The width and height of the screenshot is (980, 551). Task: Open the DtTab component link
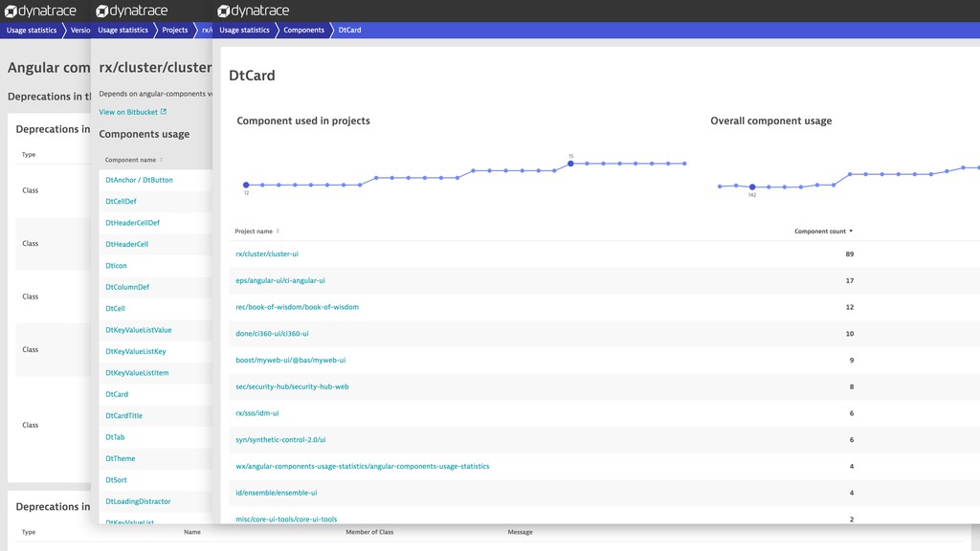(115, 437)
